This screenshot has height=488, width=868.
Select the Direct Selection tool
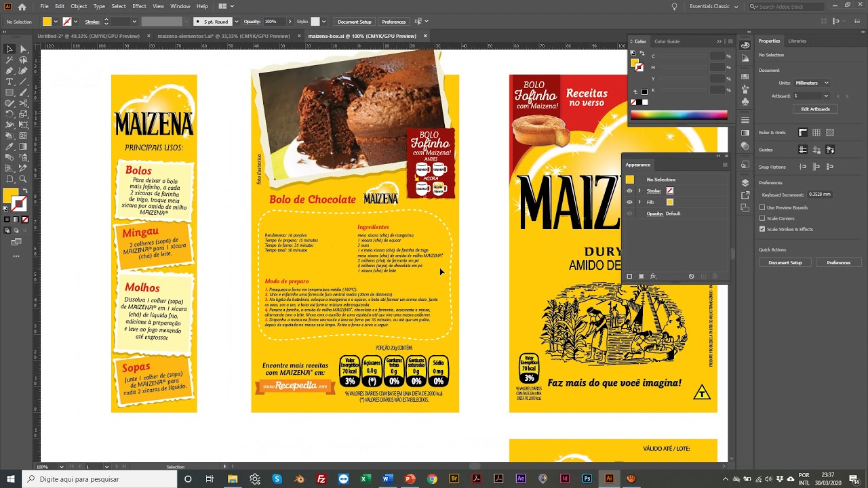pyautogui.click(x=23, y=49)
